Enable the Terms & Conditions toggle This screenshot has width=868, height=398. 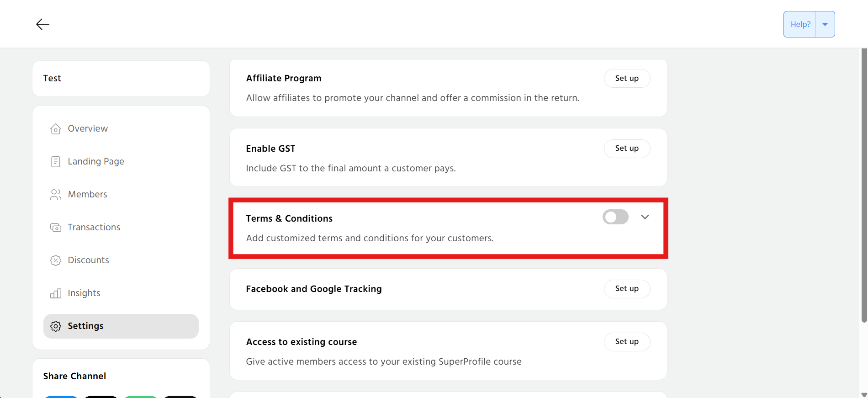tap(615, 217)
